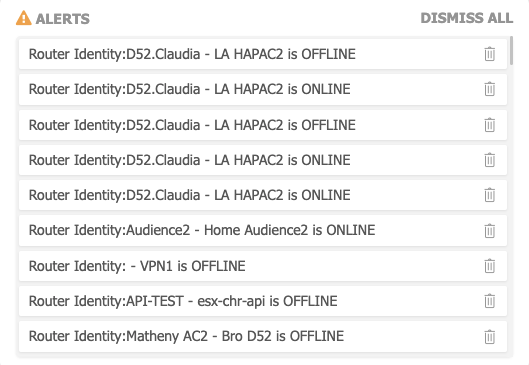
Task: Click the ALERTS header label
Action: click(63, 19)
